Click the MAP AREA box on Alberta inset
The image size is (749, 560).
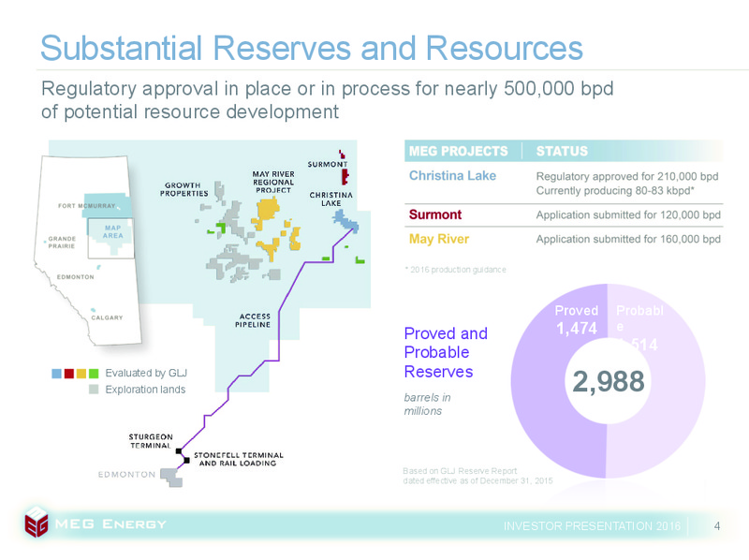[110, 238]
